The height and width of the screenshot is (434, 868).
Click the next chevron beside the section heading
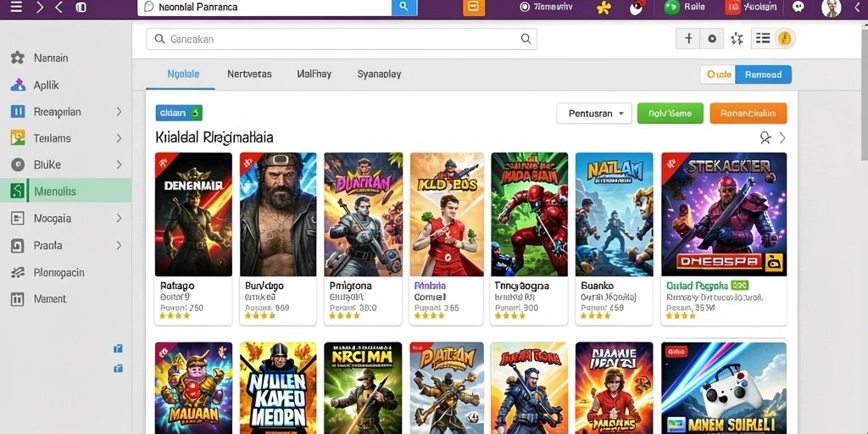782,138
